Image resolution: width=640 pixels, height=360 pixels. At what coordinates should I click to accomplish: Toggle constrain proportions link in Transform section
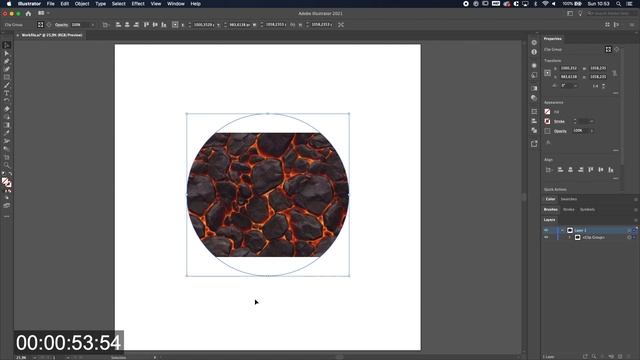[x=614, y=73]
